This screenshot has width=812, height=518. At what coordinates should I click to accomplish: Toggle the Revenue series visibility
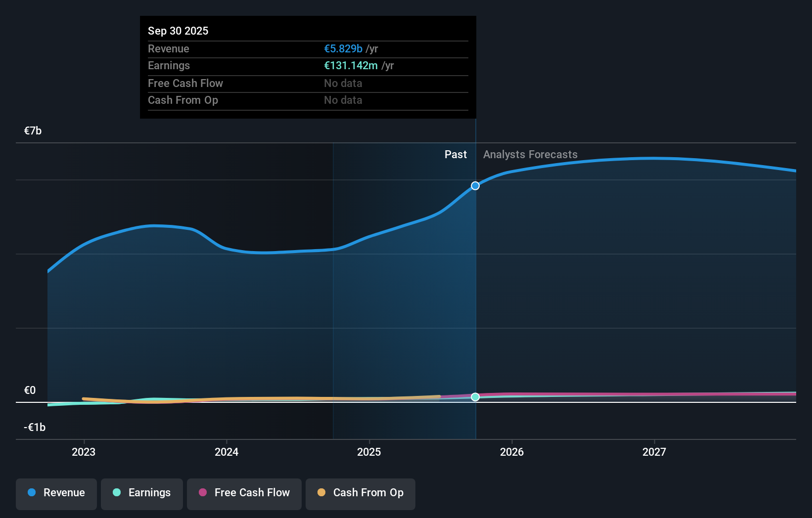click(56, 493)
